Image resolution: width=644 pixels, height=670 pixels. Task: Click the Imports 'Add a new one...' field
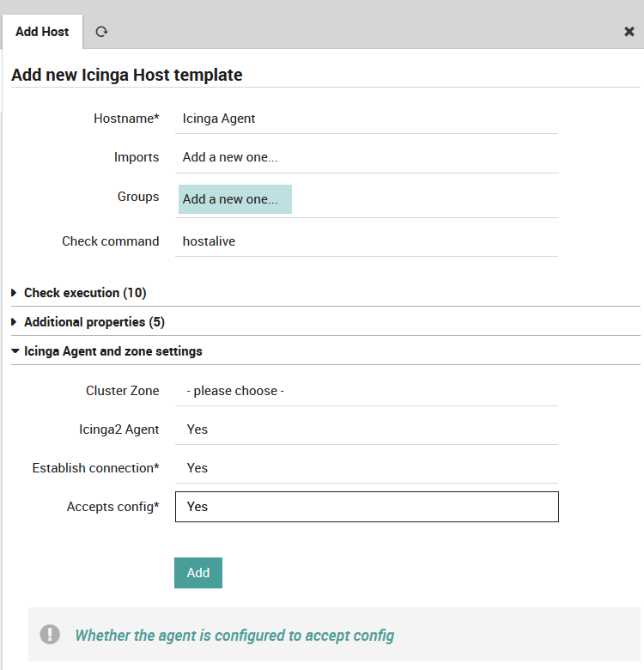pyautogui.click(x=367, y=157)
